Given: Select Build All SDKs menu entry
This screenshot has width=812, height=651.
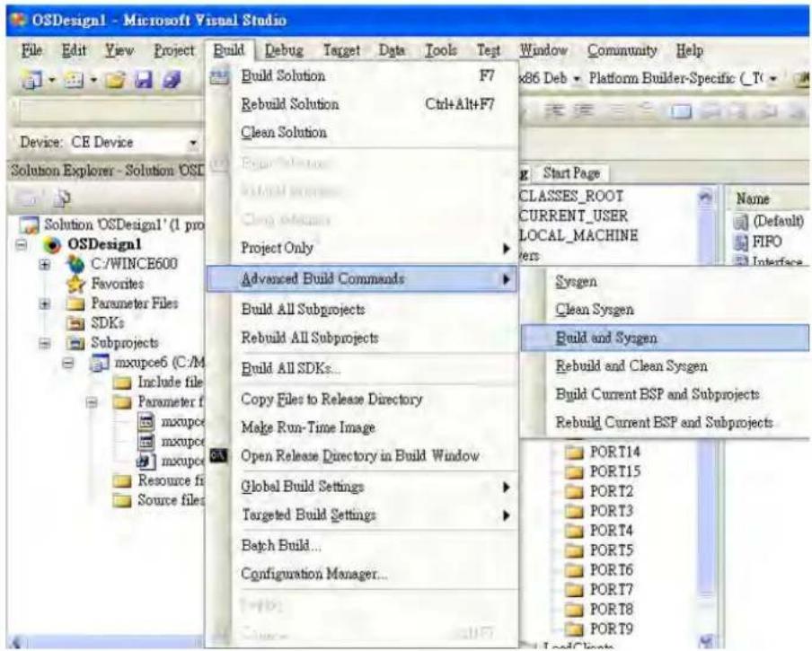Looking at the screenshot, I should coord(363,368).
